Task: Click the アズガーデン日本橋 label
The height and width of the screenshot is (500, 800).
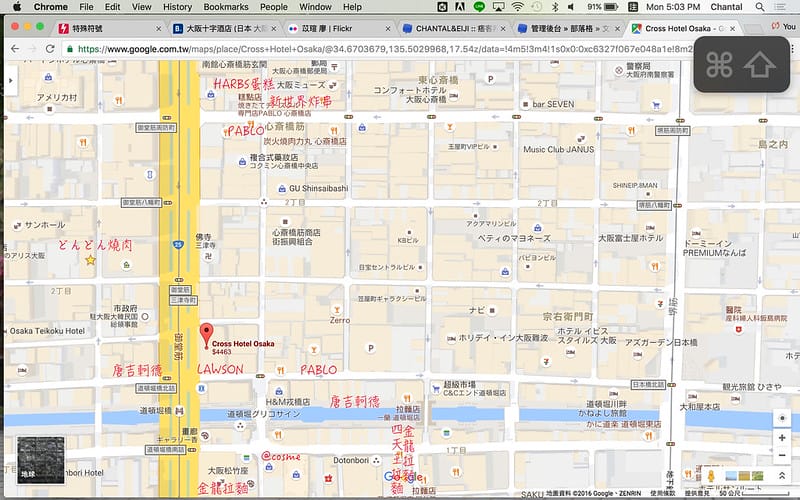Action: point(661,342)
